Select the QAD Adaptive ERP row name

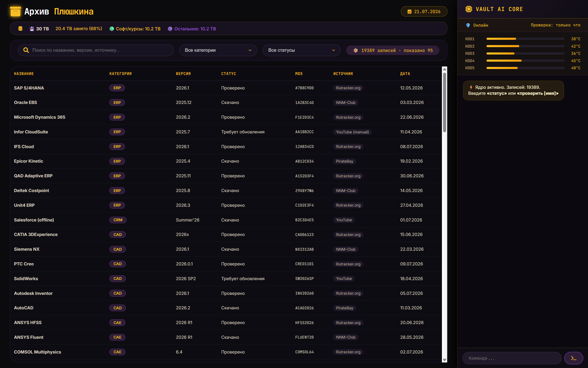(x=33, y=176)
